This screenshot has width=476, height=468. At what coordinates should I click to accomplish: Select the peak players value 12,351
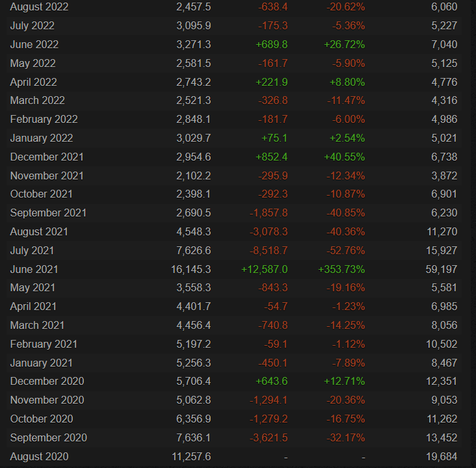click(x=442, y=381)
